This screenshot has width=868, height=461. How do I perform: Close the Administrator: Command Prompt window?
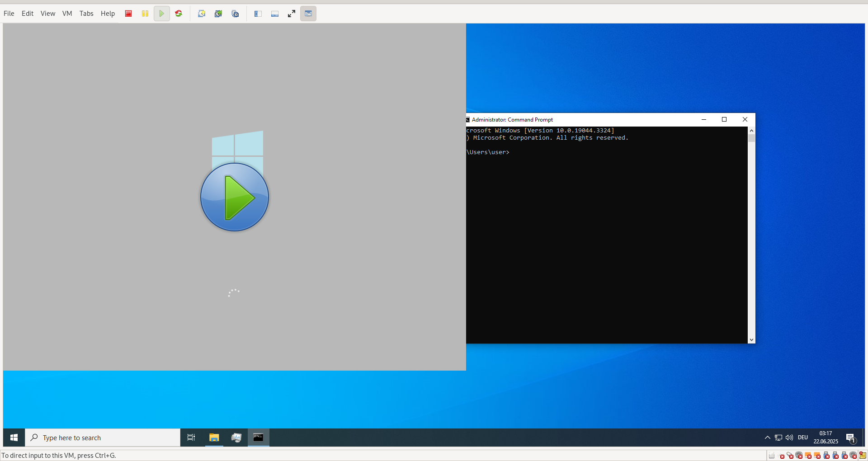click(745, 119)
